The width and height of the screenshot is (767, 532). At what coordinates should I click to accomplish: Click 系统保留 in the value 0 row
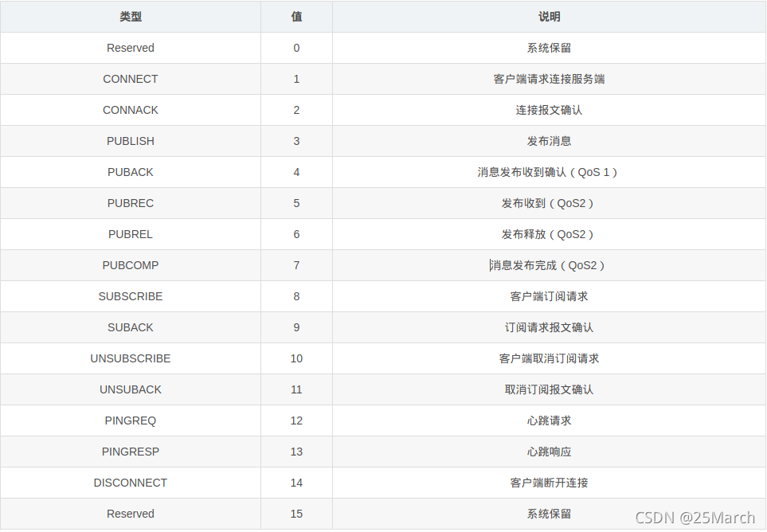click(x=550, y=48)
